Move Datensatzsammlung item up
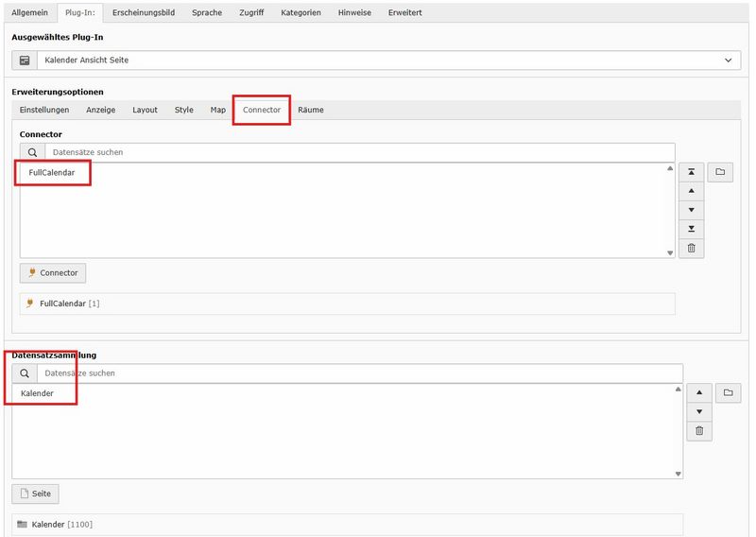The height and width of the screenshot is (537, 756). point(698,392)
